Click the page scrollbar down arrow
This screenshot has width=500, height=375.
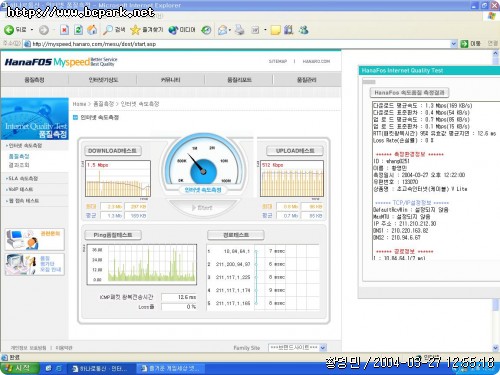coord(496,347)
